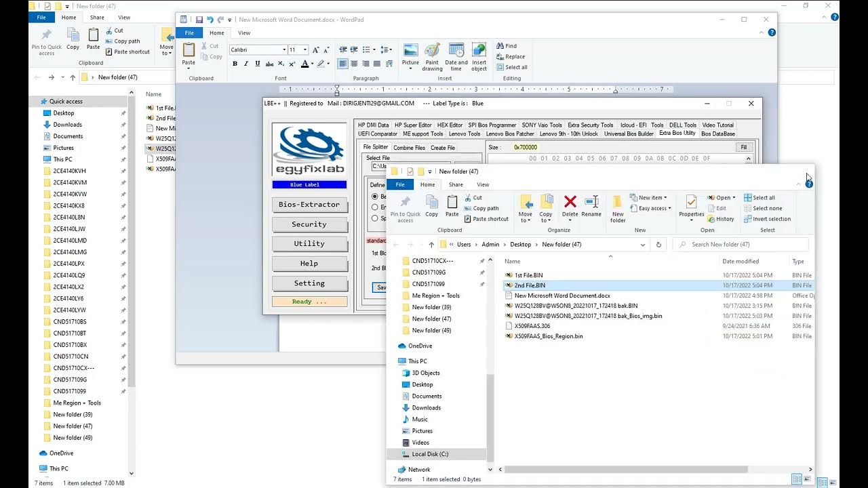Click the red Delete icon in front Explorer
This screenshot has height=488, width=868.
pos(570,202)
